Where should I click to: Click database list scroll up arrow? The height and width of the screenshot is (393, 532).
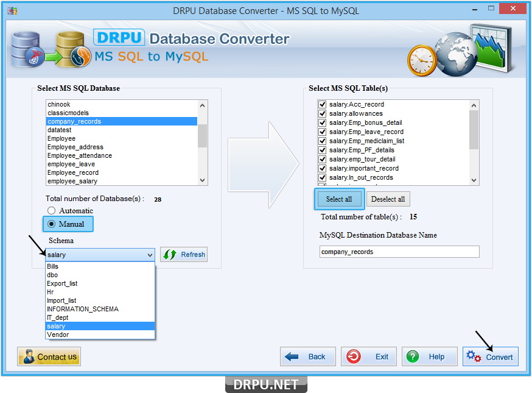pos(203,105)
